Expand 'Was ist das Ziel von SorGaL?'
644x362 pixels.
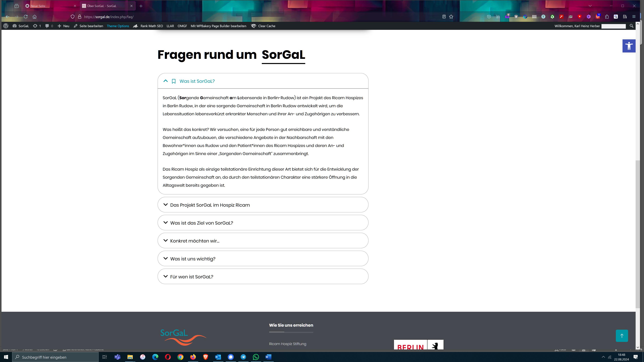click(x=201, y=223)
